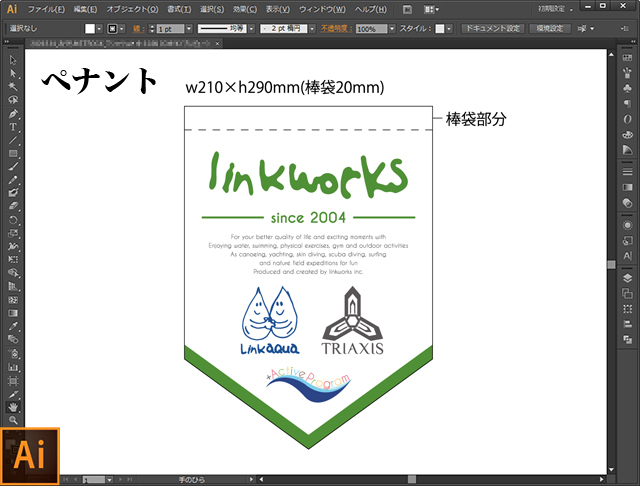Viewport: 640px width, 486px height.
Task: Click the 不透明度 opacity label link
Action: pyautogui.click(x=336, y=29)
